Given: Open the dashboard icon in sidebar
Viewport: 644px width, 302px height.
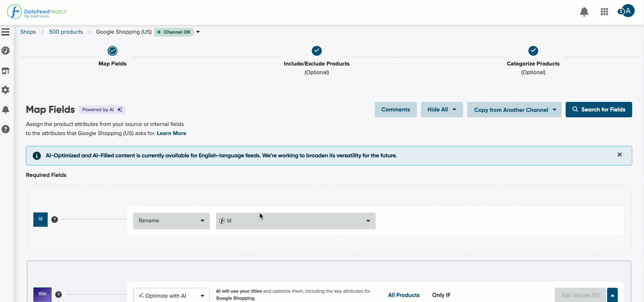Looking at the screenshot, I should click(x=5, y=50).
